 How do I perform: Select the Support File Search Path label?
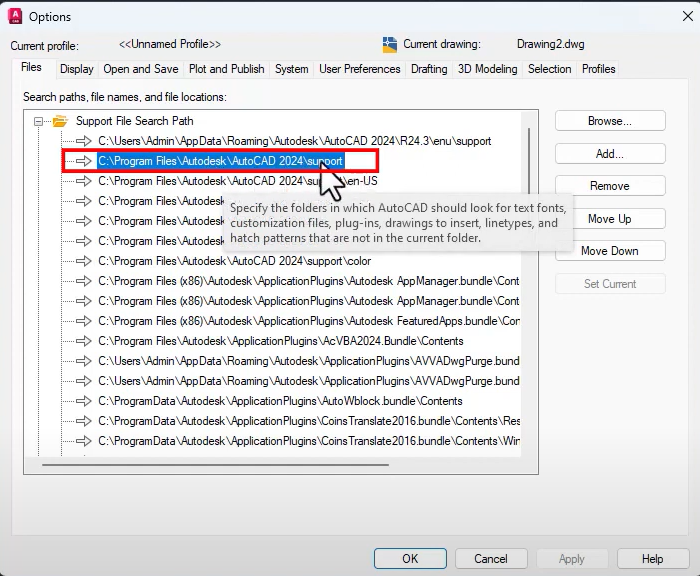tap(134, 121)
